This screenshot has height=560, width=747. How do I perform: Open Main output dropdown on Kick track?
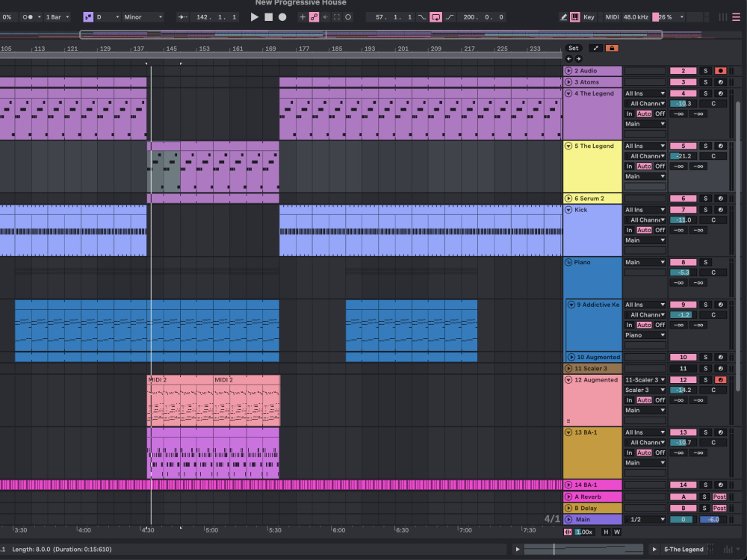pyautogui.click(x=645, y=240)
